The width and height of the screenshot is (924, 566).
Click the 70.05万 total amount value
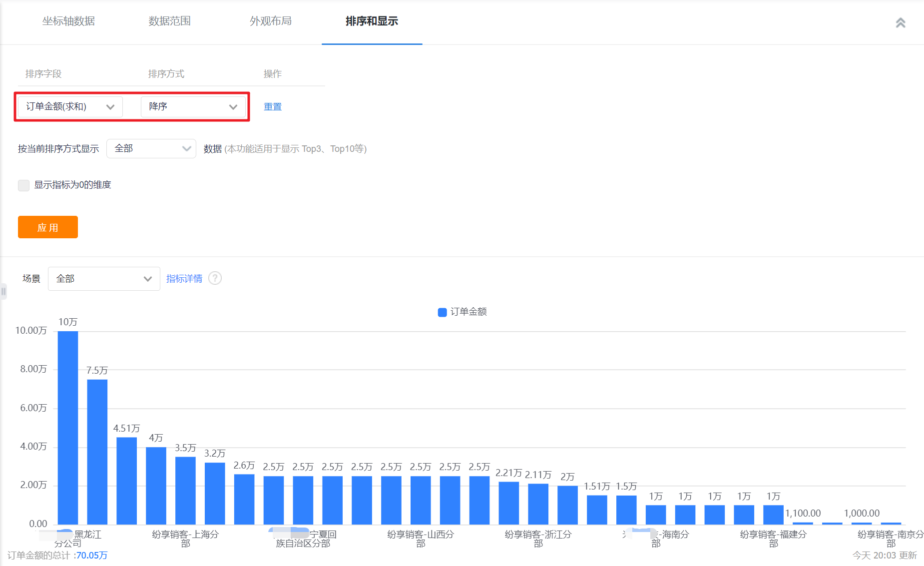tap(92, 556)
